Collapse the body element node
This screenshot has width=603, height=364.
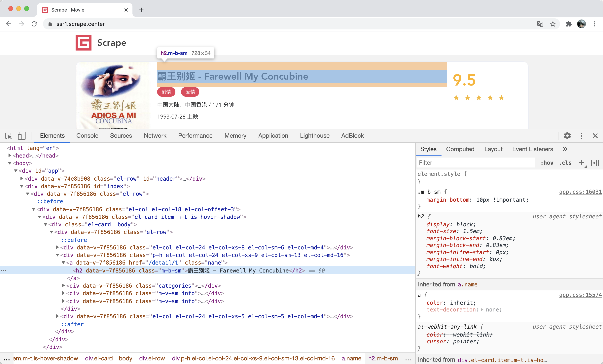pos(10,163)
